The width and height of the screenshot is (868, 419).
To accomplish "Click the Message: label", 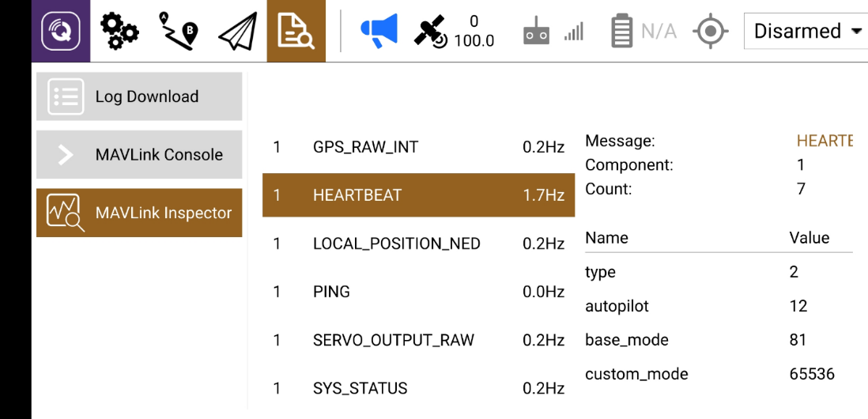I will pos(620,142).
